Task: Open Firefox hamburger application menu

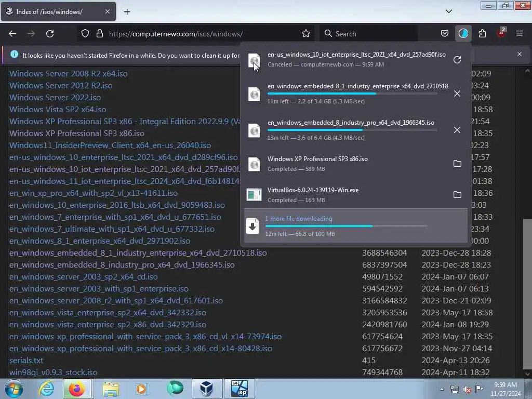Action: pyautogui.click(x=519, y=34)
